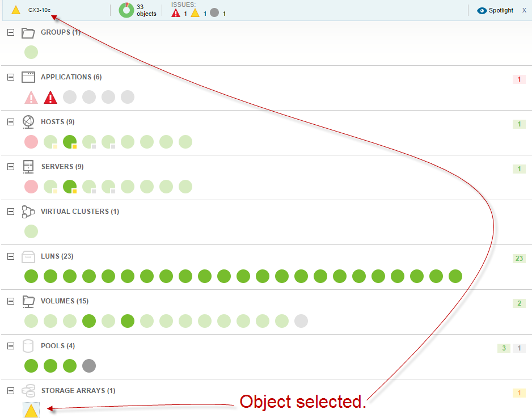Viewport: 532px width, 418px height.
Task: Click the 23 badge on LUNS row
Action: [518, 258]
